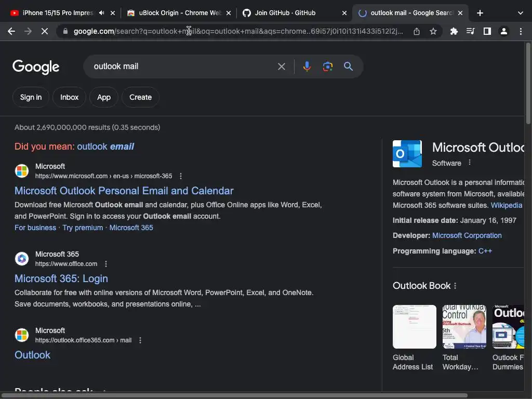Screen dimensions: 532x399
Task: Open more options for microsoft.com result
Action: point(180,176)
